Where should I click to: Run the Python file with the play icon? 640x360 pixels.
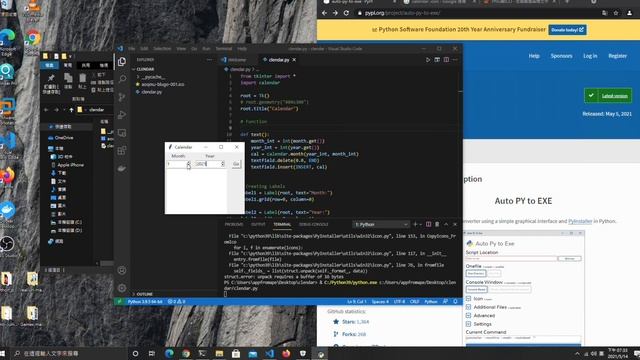[x=428, y=60]
